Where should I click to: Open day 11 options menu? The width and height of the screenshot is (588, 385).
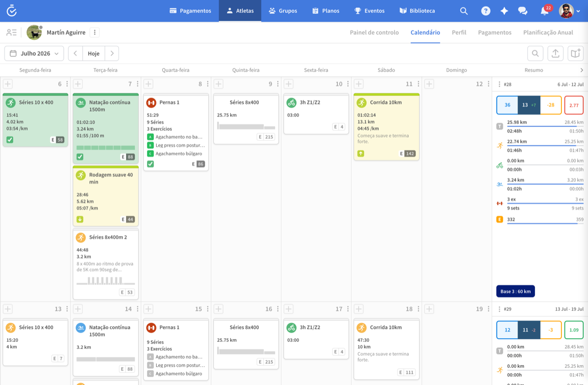click(x=418, y=84)
